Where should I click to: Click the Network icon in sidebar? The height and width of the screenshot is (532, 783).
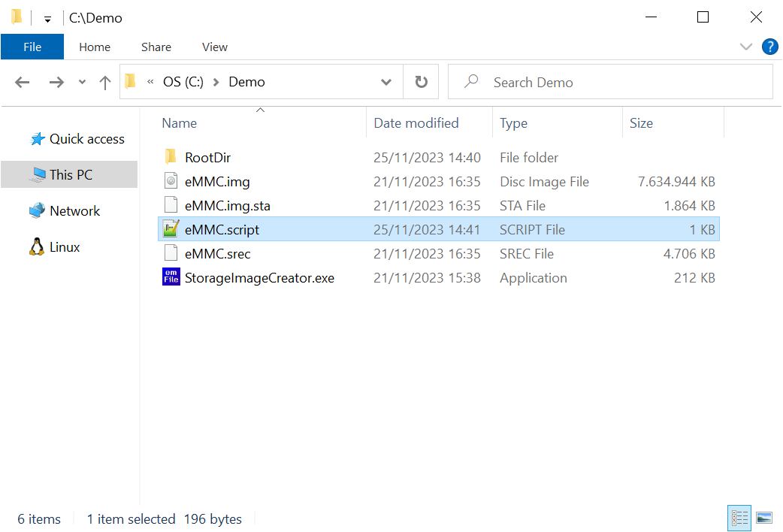click(36, 211)
